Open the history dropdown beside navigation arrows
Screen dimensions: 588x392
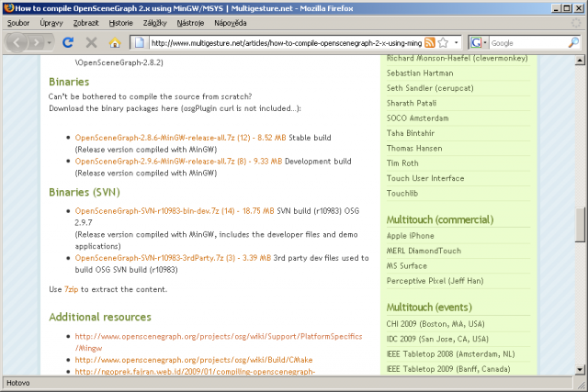49,43
